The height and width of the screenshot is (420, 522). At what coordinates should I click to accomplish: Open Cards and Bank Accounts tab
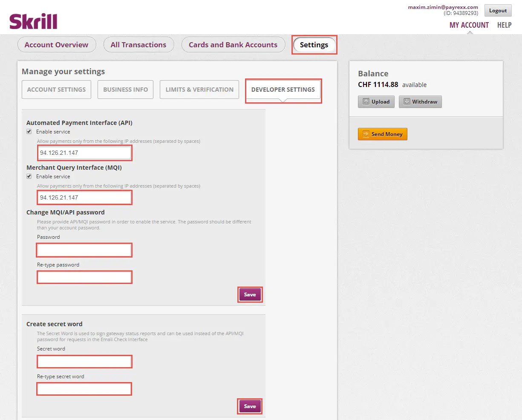(233, 45)
